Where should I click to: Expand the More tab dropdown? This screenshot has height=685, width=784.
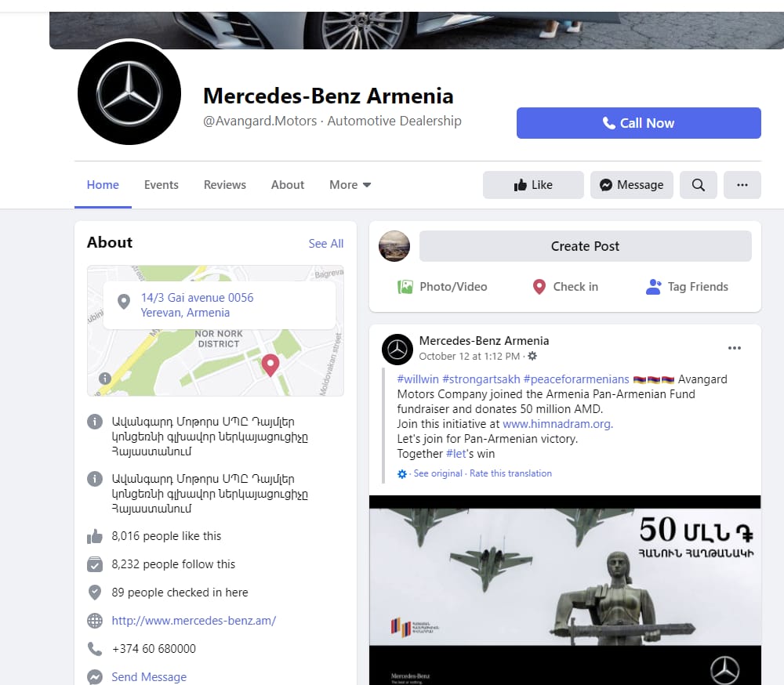pos(350,185)
